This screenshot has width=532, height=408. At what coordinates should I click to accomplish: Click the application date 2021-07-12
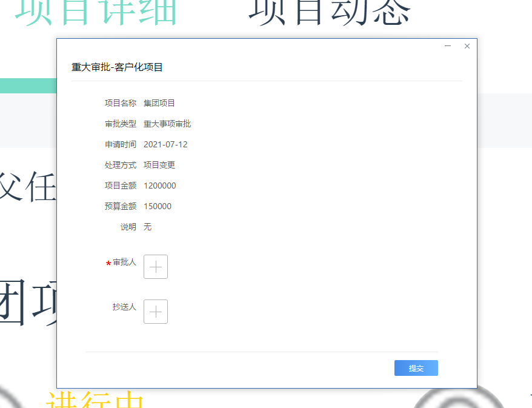click(165, 145)
